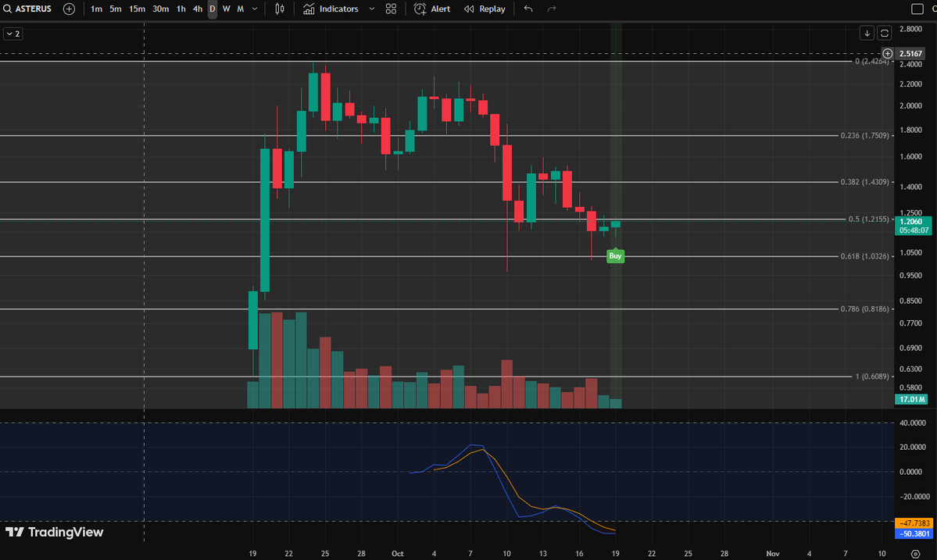Open indicator templates grid icon
937x560 pixels.
tap(391, 9)
